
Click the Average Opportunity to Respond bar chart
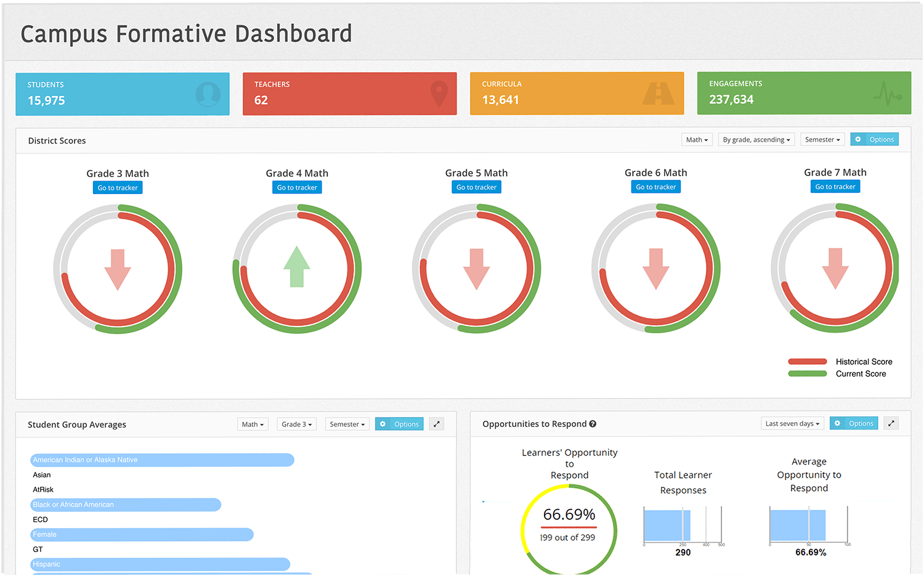(x=809, y=526)
